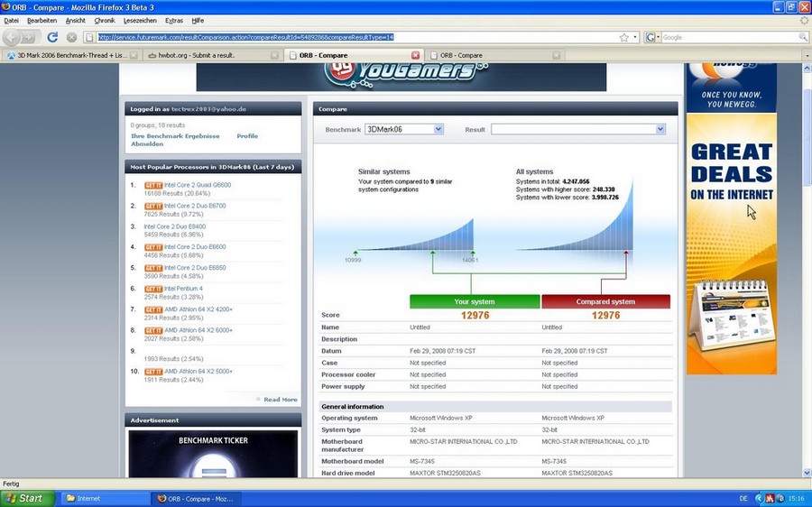This screenshot has height=507, width=812.
Task: Click GET IT badge for Athlon 64 X2 6000+
Action: tap(153, 330)
